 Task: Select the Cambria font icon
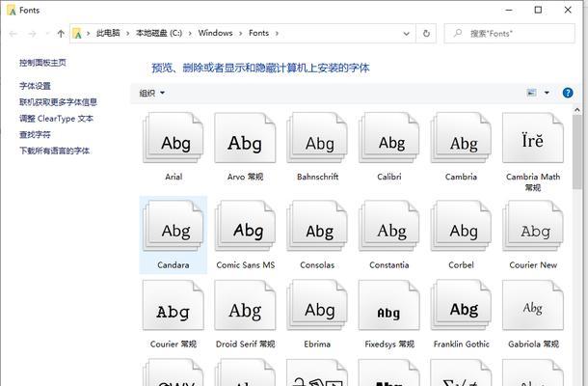tap(461, 138)
